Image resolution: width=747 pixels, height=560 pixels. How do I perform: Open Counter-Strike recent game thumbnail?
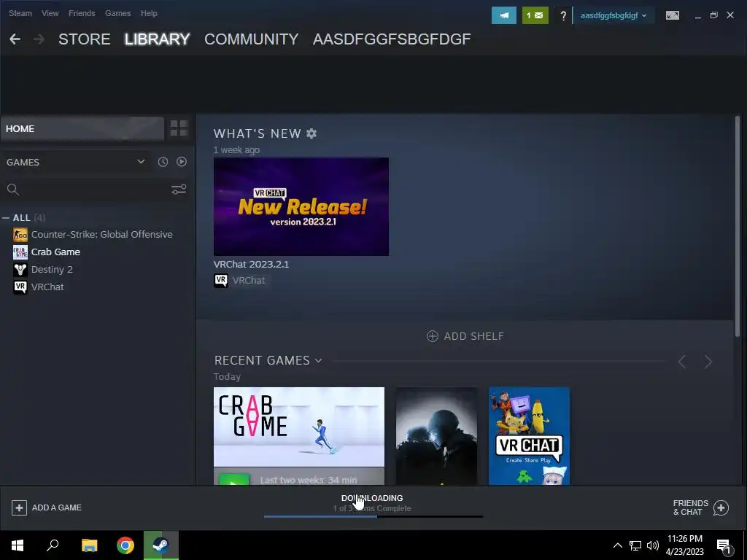click(x=436, y=436)
